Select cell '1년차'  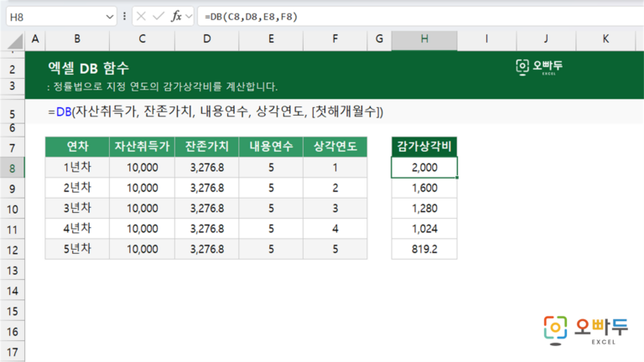[x=77, y=168]
